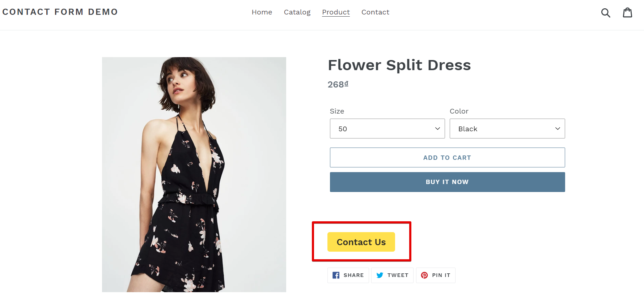Click the Add to Cart button
This screenshot has height=303, width=644.
[x=447, y=158]
